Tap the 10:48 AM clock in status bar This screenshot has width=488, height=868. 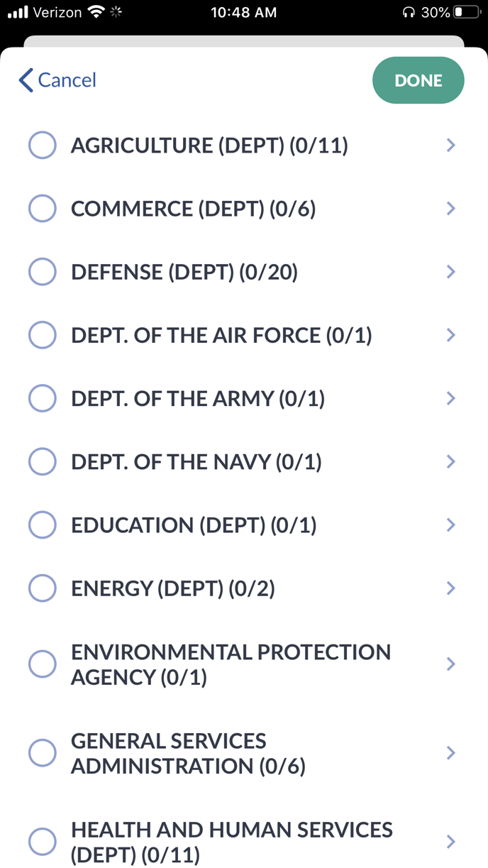pyautogui.click(x=244, y=12)
